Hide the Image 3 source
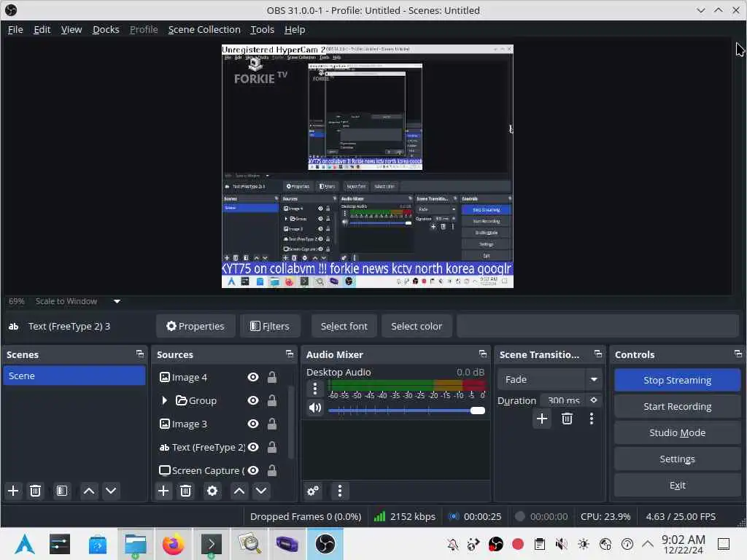Screen dimensions: 747x560 [x=253, y=424]
